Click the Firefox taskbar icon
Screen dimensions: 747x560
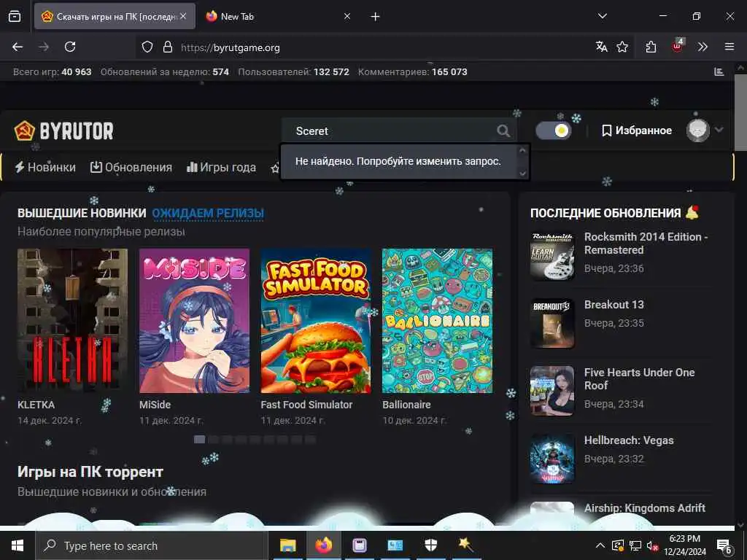point(323,545)
